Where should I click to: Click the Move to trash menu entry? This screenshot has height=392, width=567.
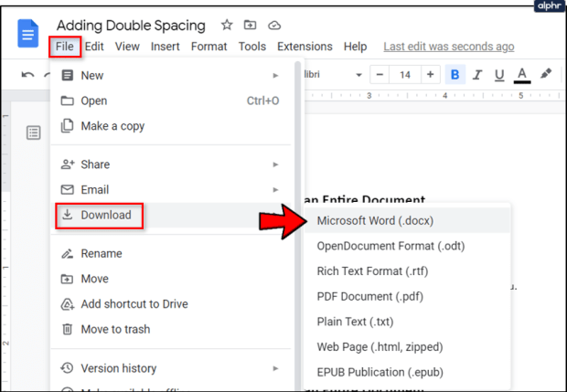pyautogui.click(x=115, y=329)
